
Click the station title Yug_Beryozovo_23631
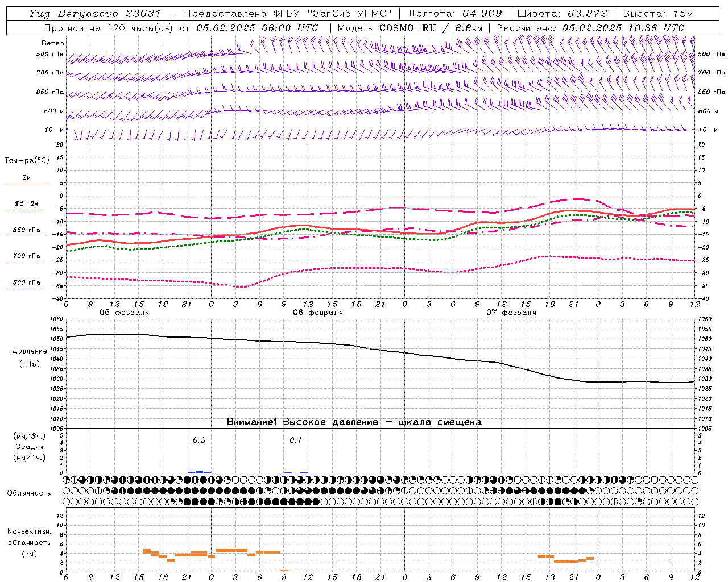pos(94,14)
